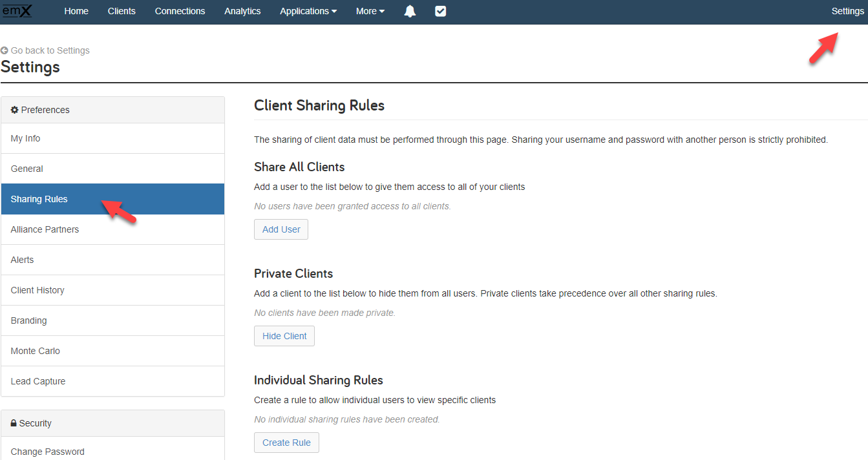
Task: Click the Create Rule button
Action: (286, 443)
